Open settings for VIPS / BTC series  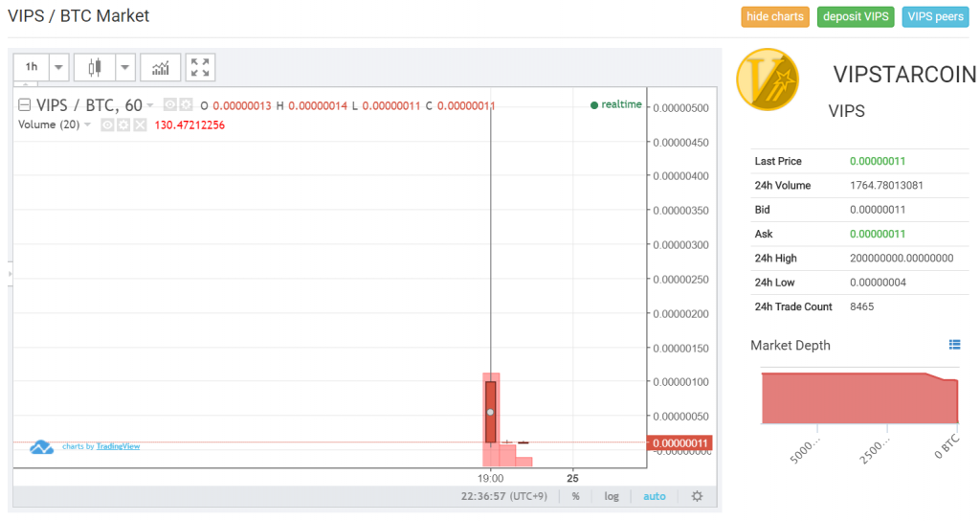pyautogui.click(x=186, y=104)
